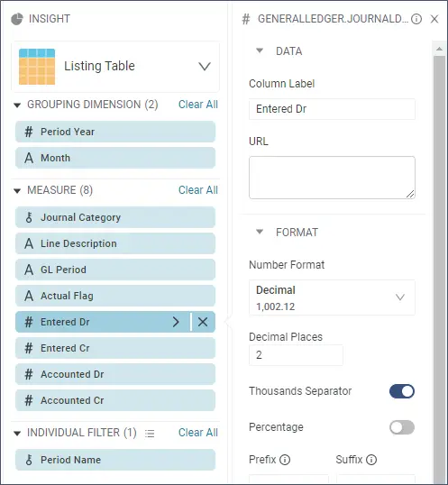Click the Insight pie chart icon
The height and width of the screenshot is (485, 448).
pyautogui.click(x=17, y=19)
